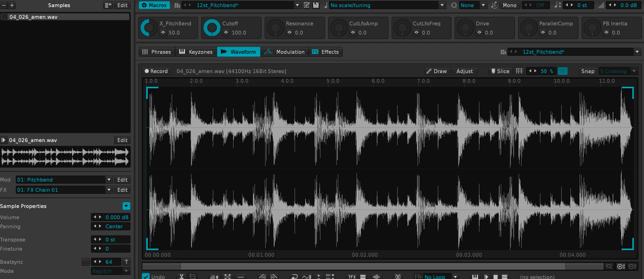Click the rename instrument pencil icon
Screen dimensions: 644x279
coord(307,5)
